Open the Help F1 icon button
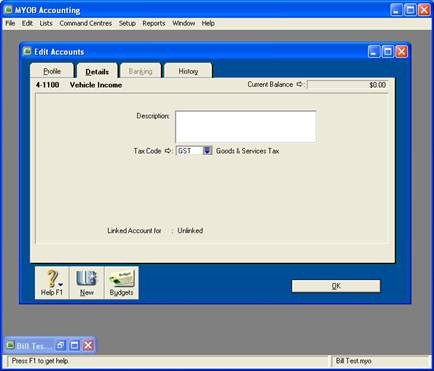Screen dimensions: 434x371 52,282
